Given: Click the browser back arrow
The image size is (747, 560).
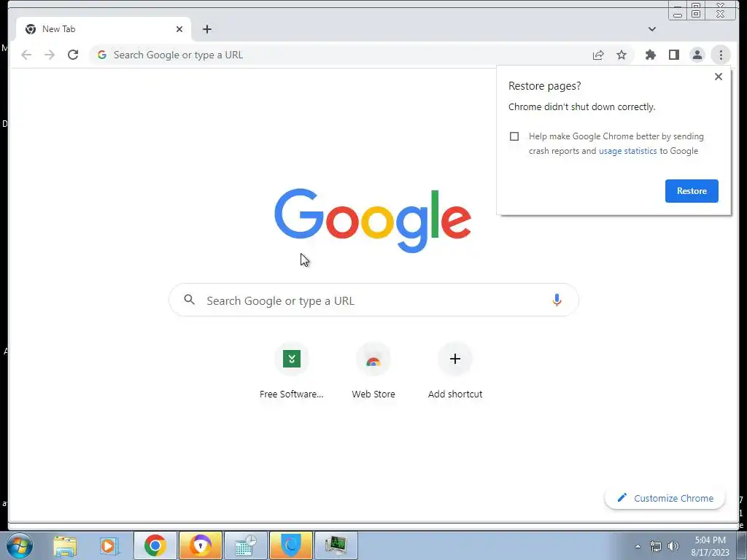Looking at the screenshot, I should [x=26, y=55].
